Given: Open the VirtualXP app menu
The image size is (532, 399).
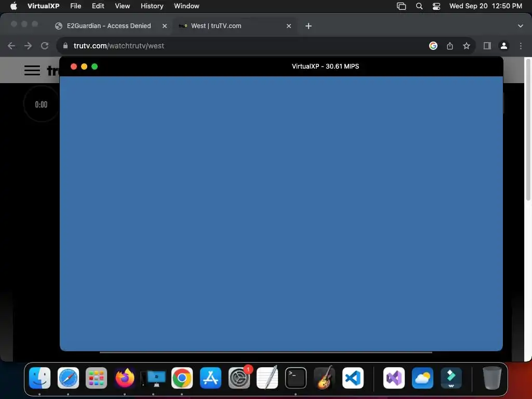Looking at the screenshot, I should 44,6.
